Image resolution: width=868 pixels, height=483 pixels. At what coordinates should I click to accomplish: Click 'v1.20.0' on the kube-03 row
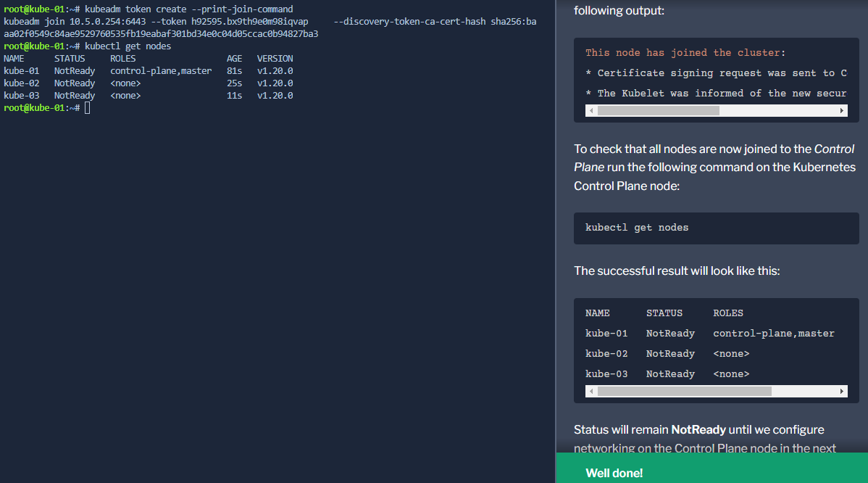tap(275, 95)
